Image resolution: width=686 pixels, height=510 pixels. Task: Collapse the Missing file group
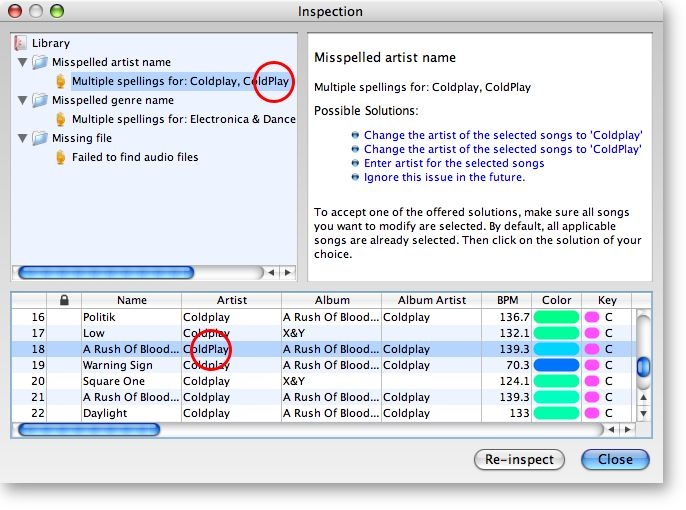(x=22, y=138)
